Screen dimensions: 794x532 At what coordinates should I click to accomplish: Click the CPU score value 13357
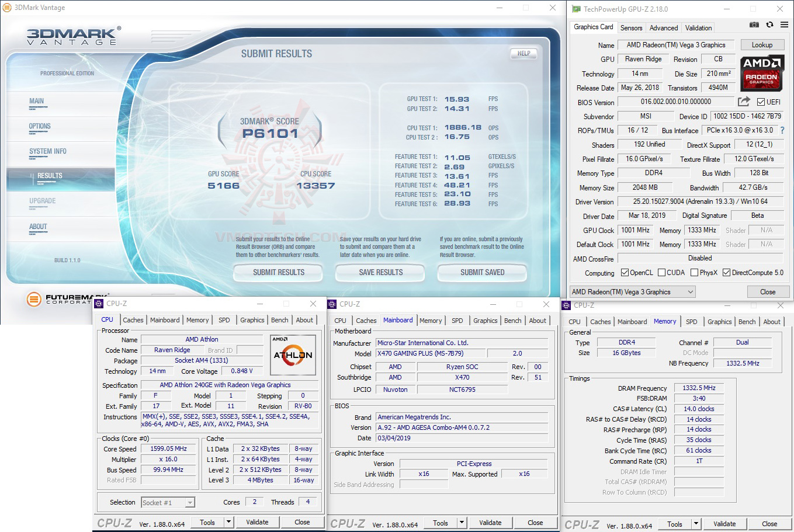point(315,186)
